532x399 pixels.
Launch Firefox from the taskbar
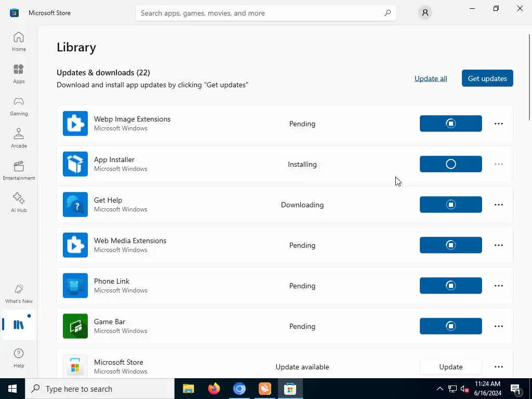click(214, 389)
